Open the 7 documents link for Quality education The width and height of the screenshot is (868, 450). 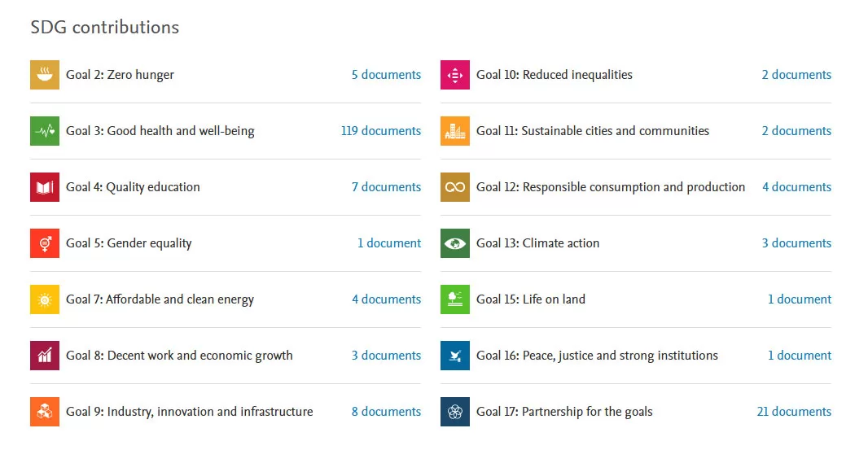click(387, 187)
